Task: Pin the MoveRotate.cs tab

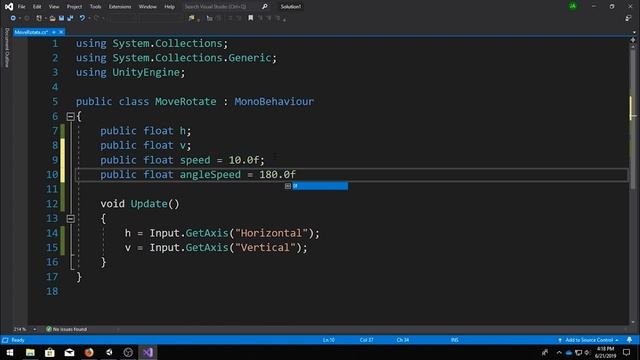Action: tap(54, 32)
